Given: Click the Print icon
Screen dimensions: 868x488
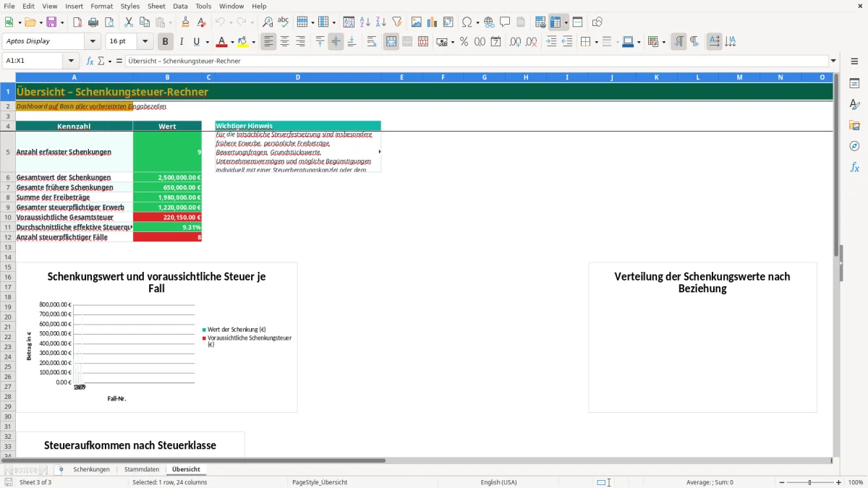Looking at the screenshot, I should click(93, 22).
